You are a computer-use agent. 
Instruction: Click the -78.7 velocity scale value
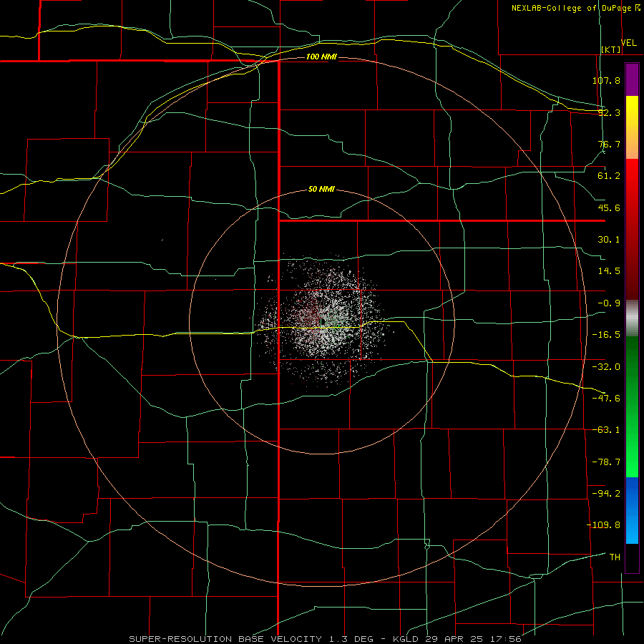tap(606, 462)
